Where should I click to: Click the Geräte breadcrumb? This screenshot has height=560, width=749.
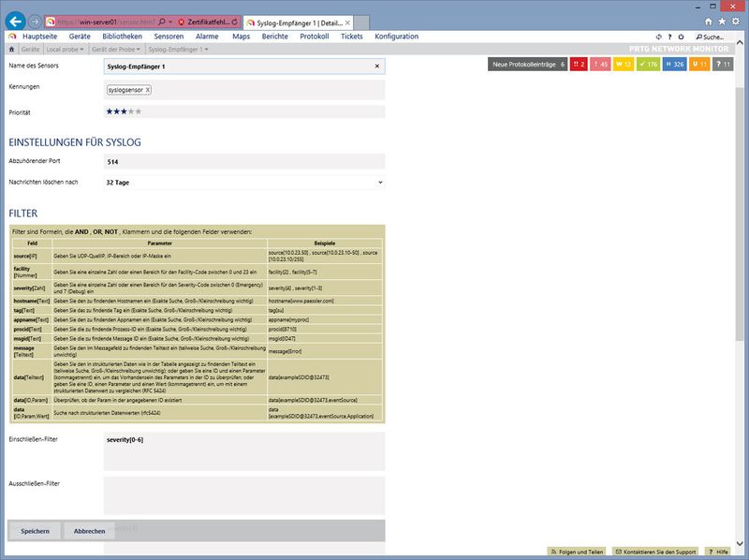[30, 50]
